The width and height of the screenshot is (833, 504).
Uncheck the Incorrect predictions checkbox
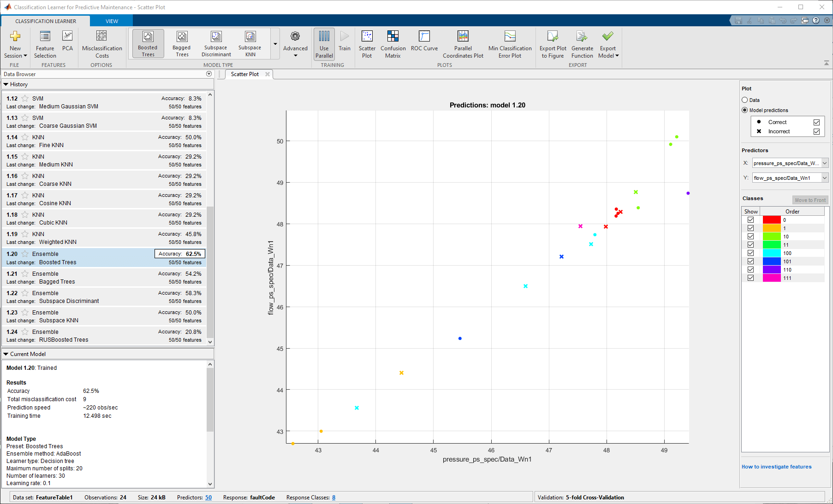816,131
